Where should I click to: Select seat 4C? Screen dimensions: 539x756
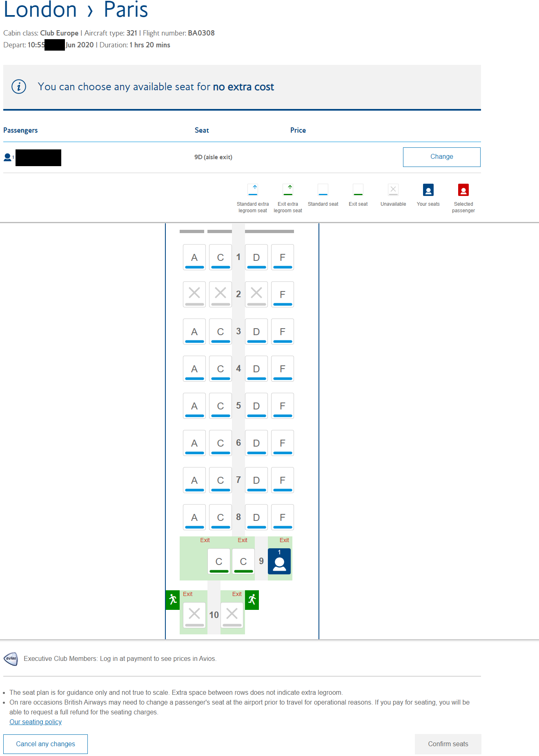pos(220,369)
